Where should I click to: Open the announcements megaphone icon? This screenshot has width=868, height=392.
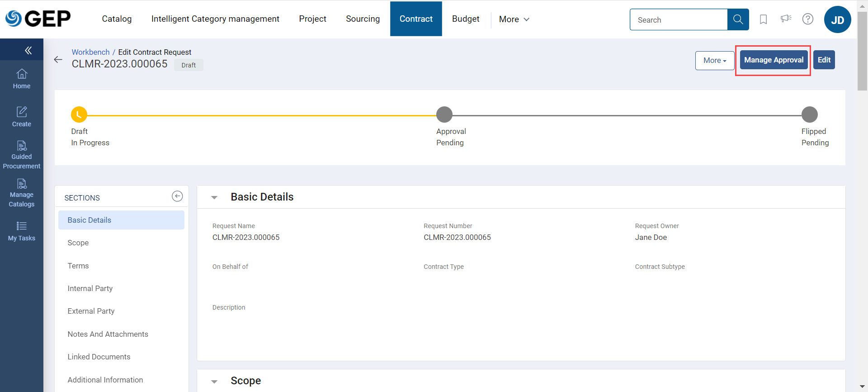click(x=786, y=19)
